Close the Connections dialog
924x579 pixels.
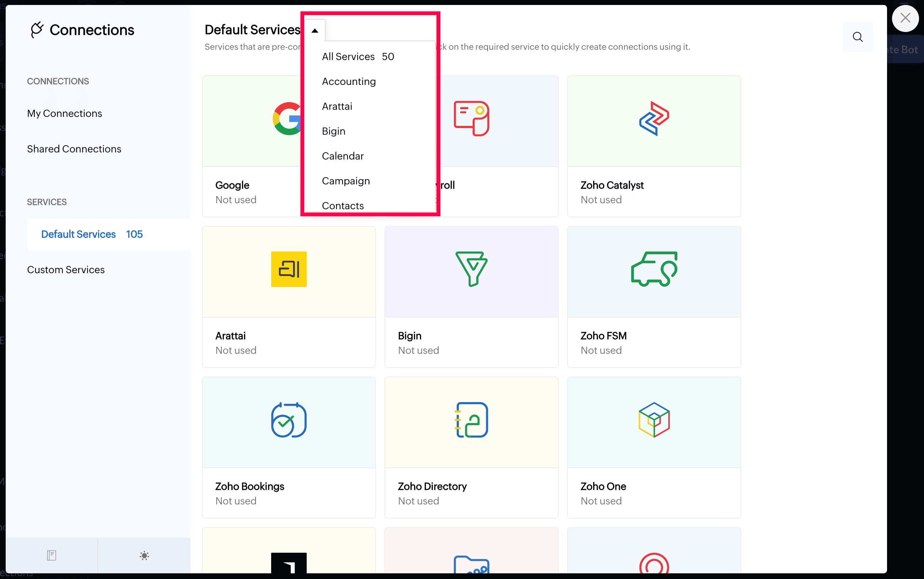pos(905,18)
